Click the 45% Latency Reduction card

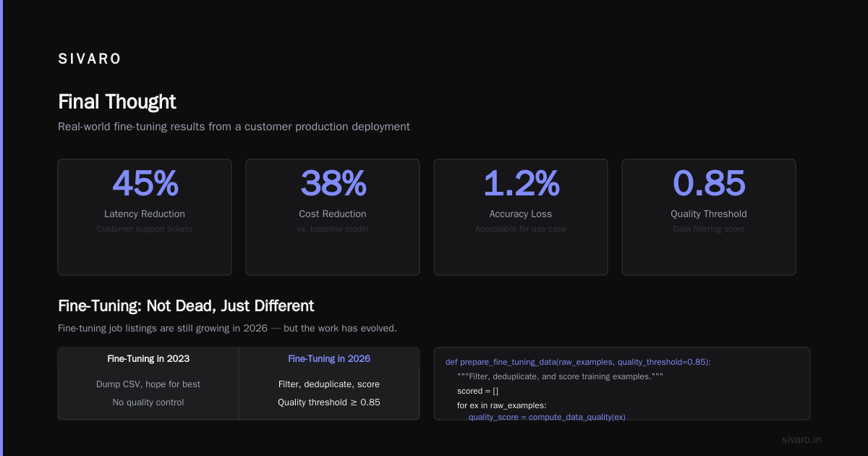145,217
